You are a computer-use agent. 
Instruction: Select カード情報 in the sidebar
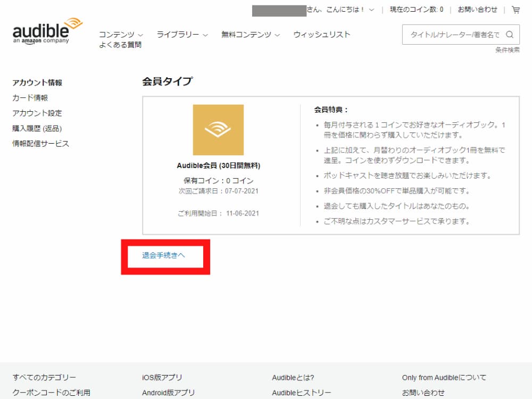pyautogui.click(x=30, y=98)
